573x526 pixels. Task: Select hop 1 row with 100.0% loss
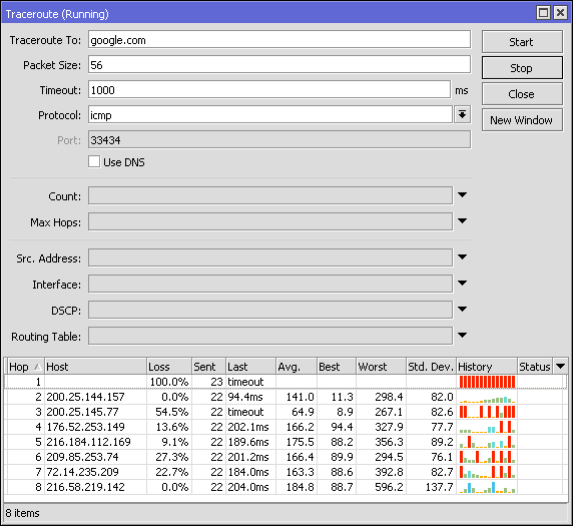286,382
